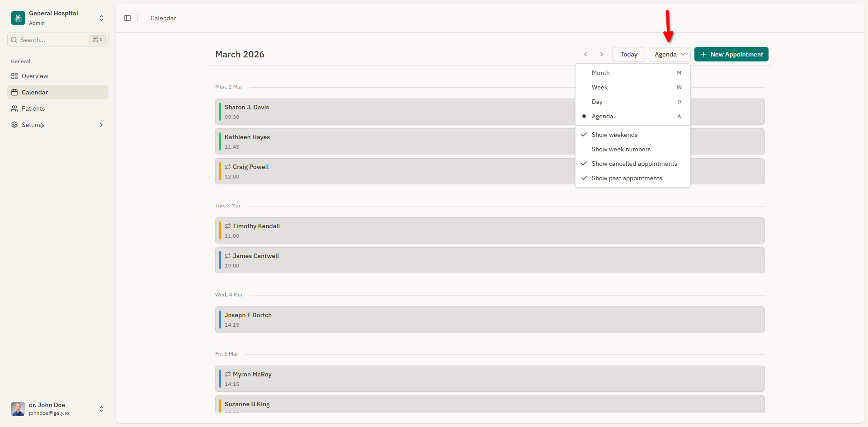Collapse the sidebar using the panel icon
Image resolution: width=868 pixels, height=427 pixels.
(x=127, y=18)
